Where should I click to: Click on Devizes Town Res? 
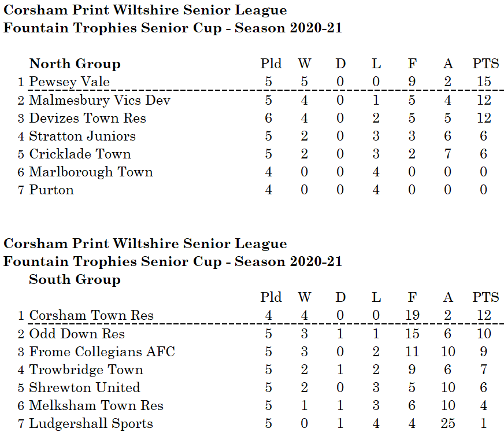click(x=87, y=118)
